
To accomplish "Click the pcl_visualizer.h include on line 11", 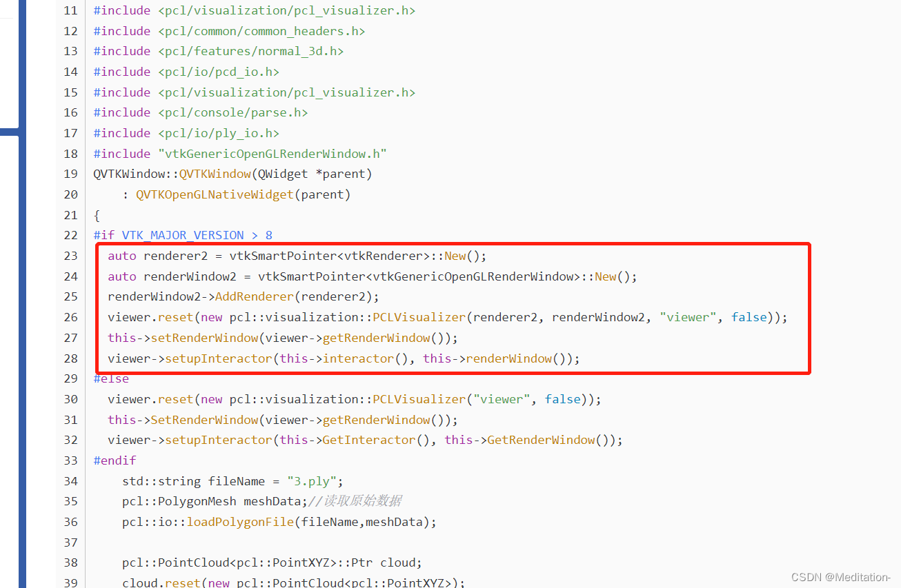I will [x=254, y=10].
